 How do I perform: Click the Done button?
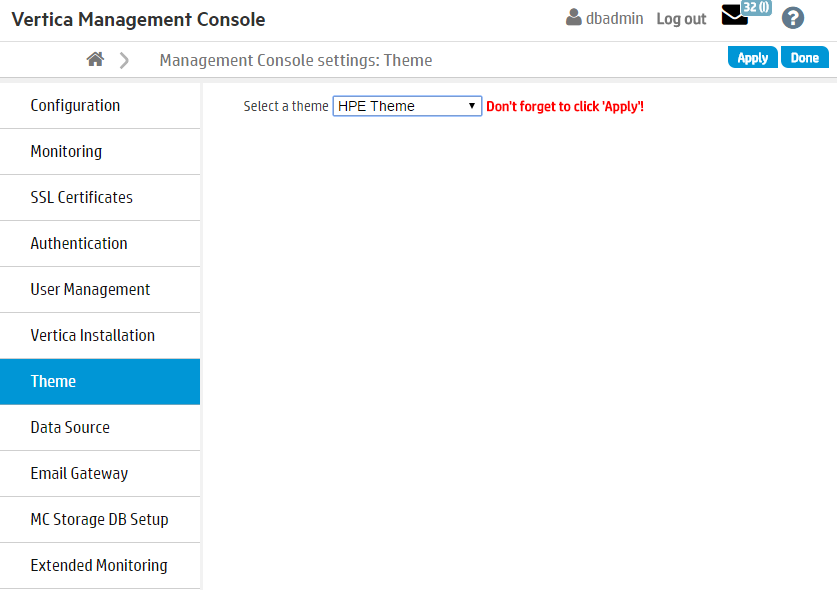(x=804, y=58)
